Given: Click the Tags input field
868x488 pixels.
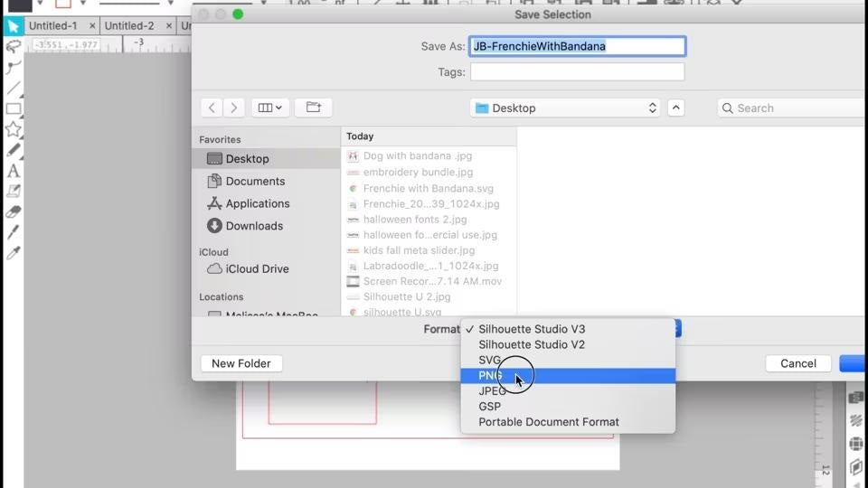Looking at the screenshot, I should click(x=578, y=72).
